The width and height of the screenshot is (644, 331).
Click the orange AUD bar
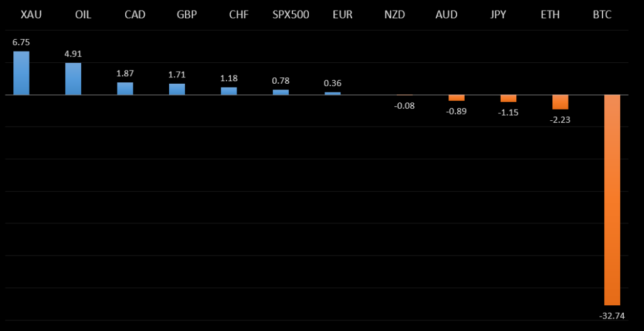click(x=457, y=98)
